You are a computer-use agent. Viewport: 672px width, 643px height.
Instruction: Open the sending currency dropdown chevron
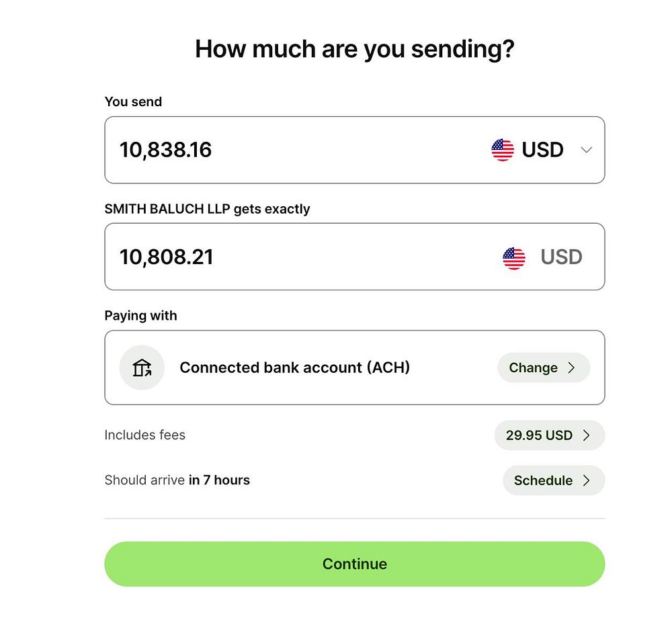(x=586, y=150)
